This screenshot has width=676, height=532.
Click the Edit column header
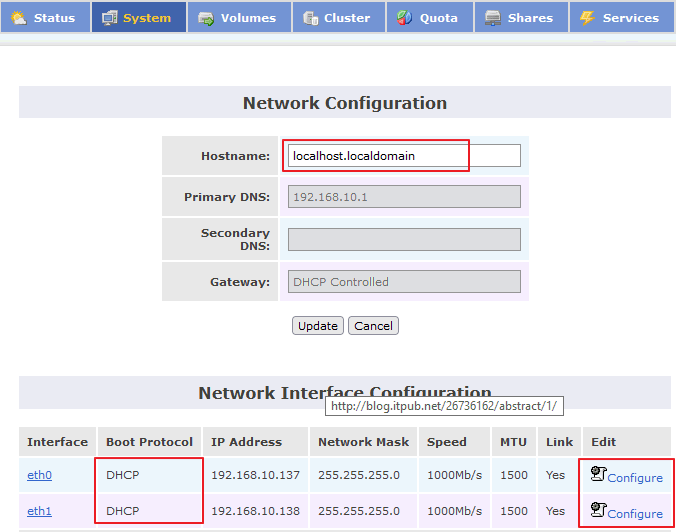point(629,441)
